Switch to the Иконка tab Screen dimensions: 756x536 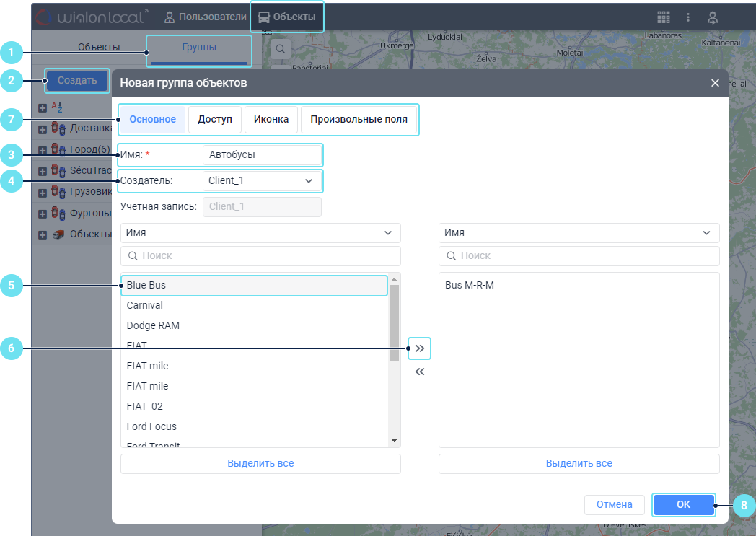click(271, 119)
